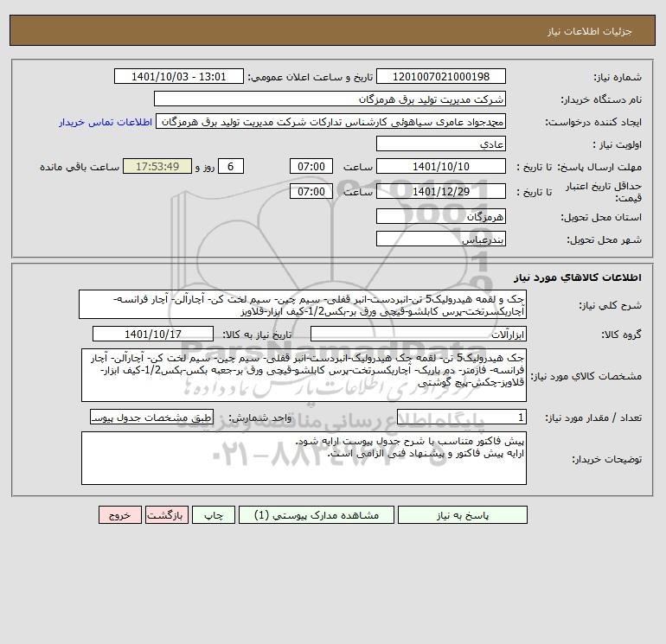The width and height of the screenshot is (666, 644).
Task: Click the تعداد / مقدار مورد نیاز label
Action: 593,418
